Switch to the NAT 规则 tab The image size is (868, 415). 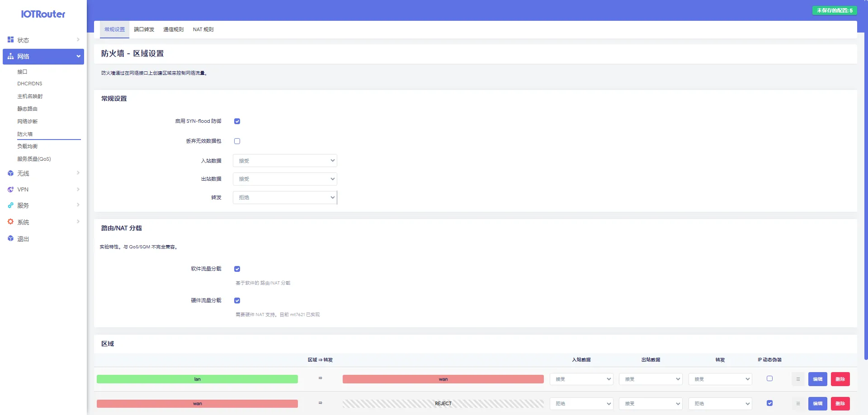pyautogui.click(x=203, y=30)
